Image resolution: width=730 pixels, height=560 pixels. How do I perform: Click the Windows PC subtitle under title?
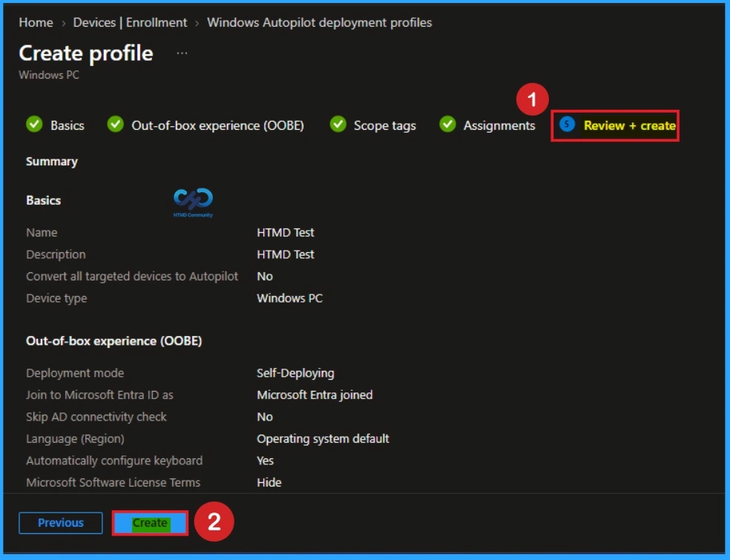tap(49, 75)
